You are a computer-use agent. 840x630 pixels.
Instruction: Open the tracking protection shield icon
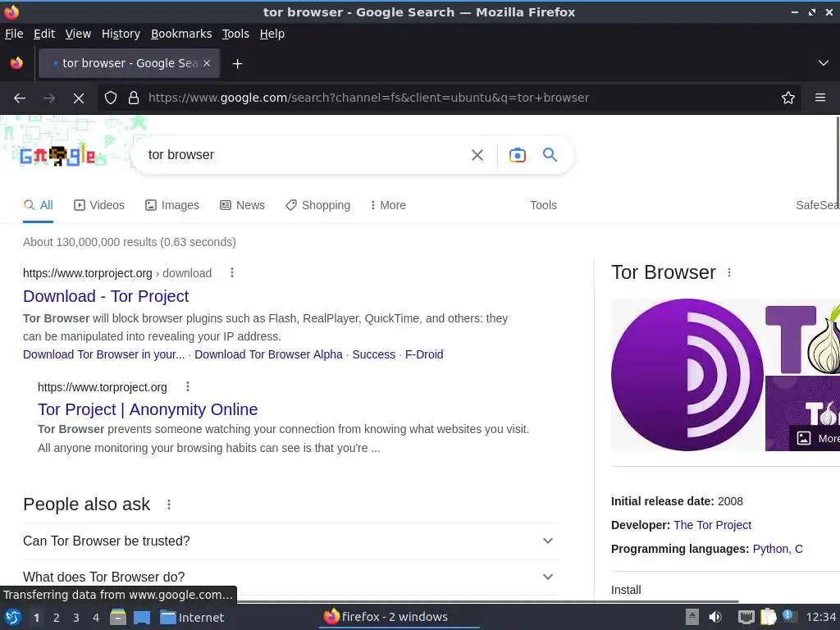111,98
